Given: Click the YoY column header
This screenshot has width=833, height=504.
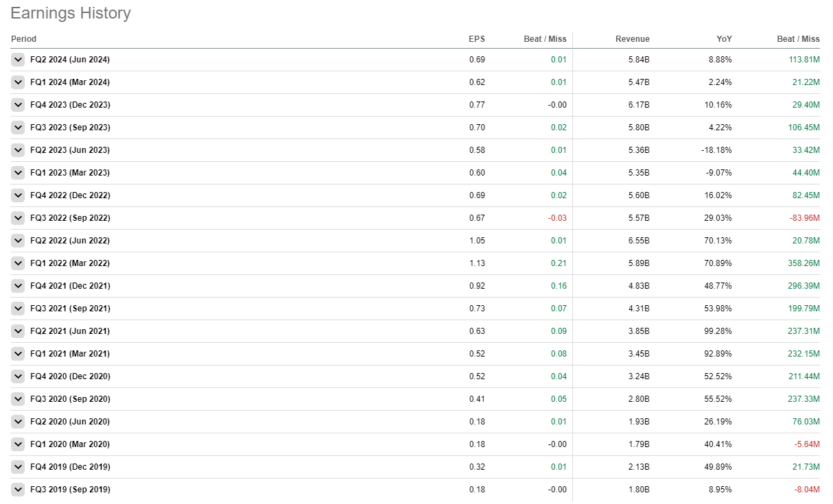Looking at the screenshot, I should click(724, 39).
